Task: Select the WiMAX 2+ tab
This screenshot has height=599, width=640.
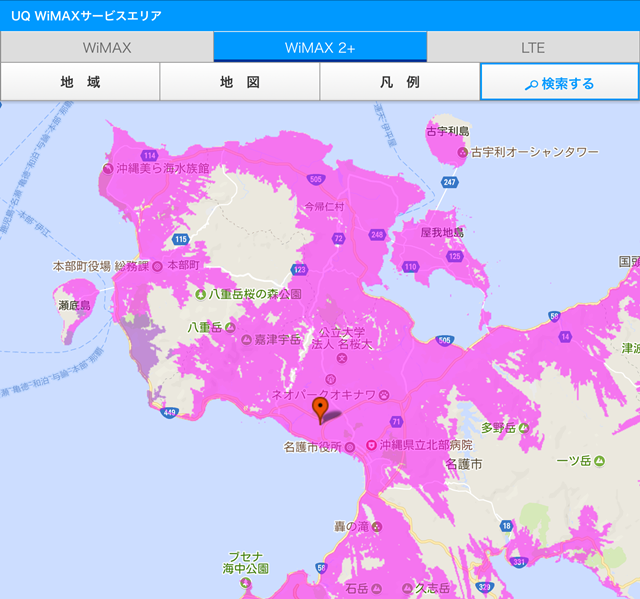Action: 320,47
